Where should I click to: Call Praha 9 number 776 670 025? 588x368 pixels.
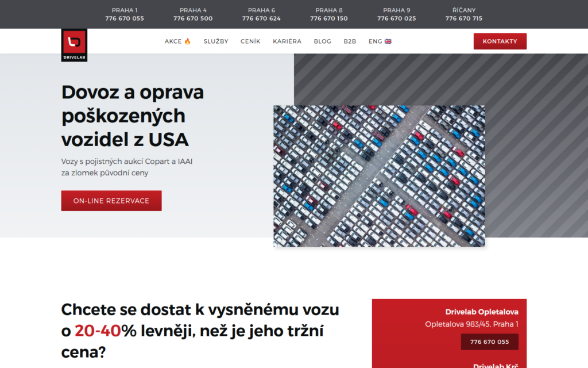pos(397,18)
